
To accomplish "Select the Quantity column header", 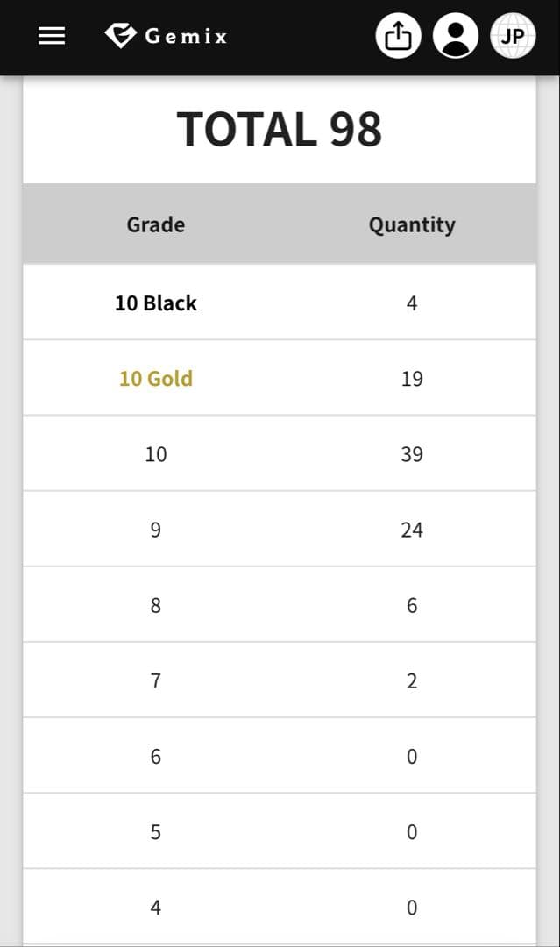I will coord(411,224).
